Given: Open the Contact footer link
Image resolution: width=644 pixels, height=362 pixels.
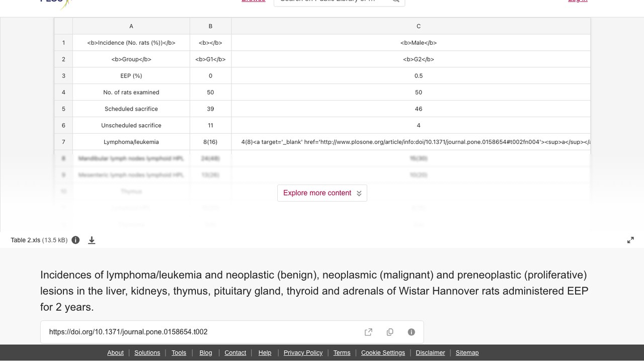Looking at the screenshot, I should (235, 353).
